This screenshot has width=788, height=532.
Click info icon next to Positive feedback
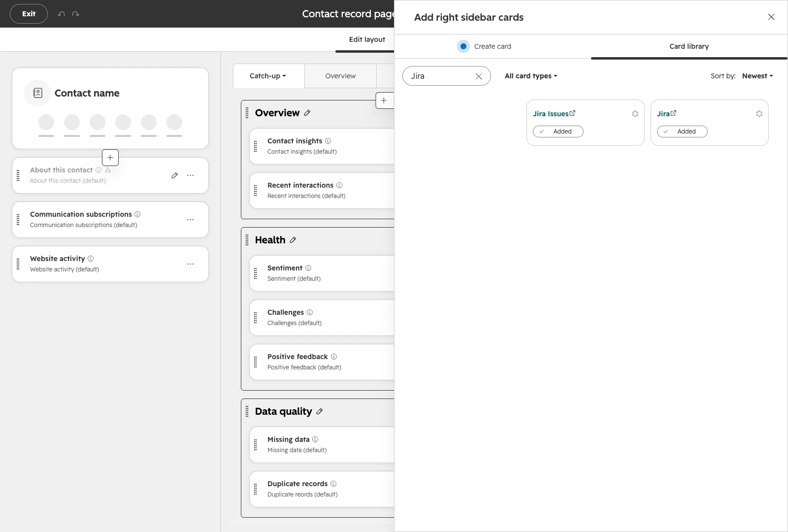pyautogui.click(x=334, y=357)
